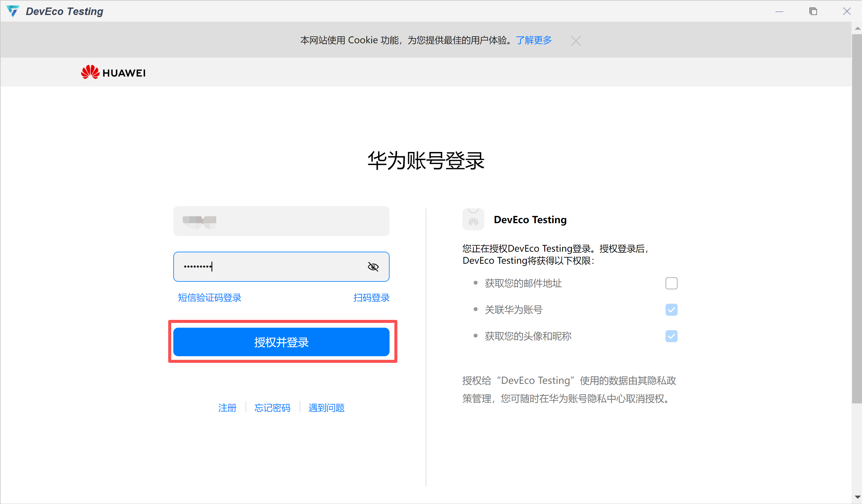Open the 注册 registration link
The width and height of the screenshot is (862, 504).
[227, 408]
